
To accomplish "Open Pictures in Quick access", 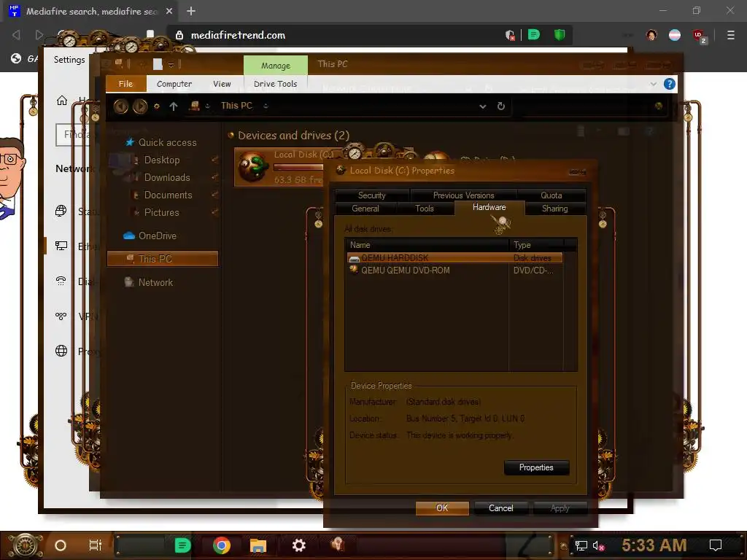I will pos(161,212).
